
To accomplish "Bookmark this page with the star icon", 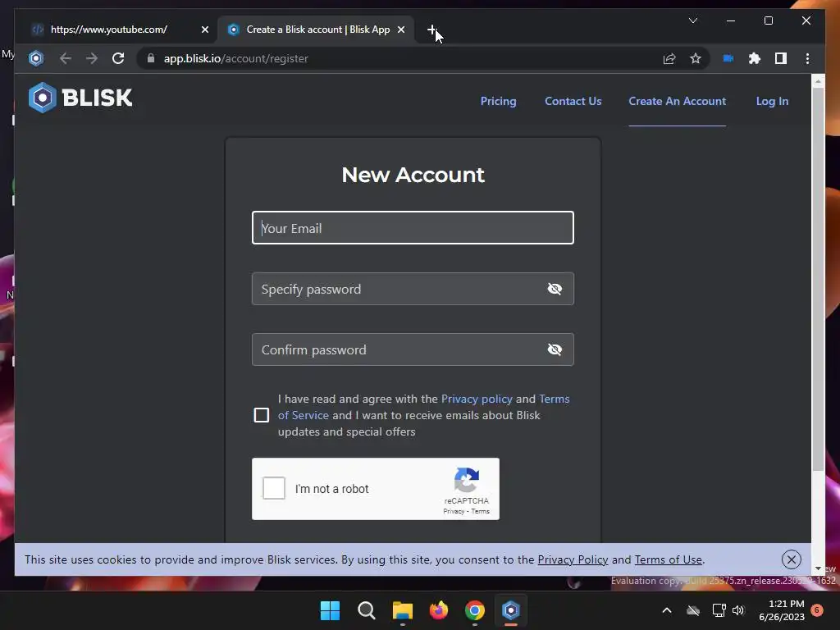I will click(x=696, y=58).
